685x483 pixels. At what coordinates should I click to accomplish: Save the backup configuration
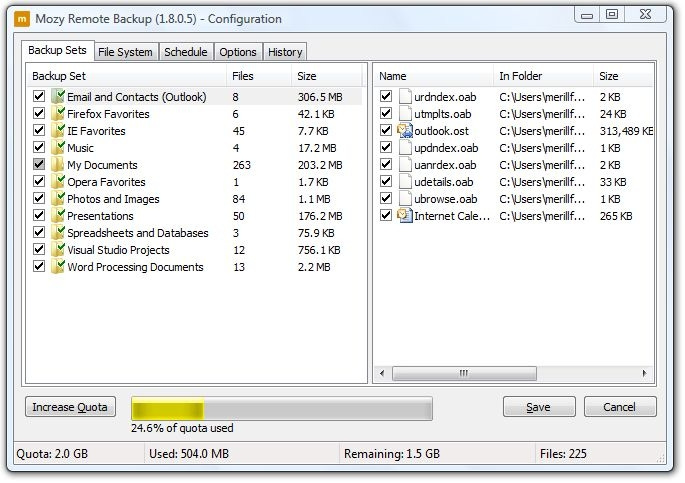pos(539,407)
